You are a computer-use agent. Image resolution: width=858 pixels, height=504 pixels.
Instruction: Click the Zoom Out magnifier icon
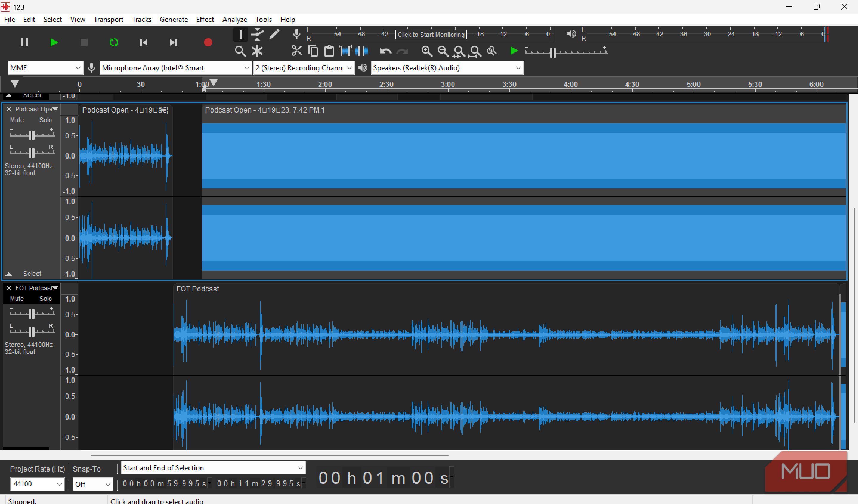coord(443,51)
